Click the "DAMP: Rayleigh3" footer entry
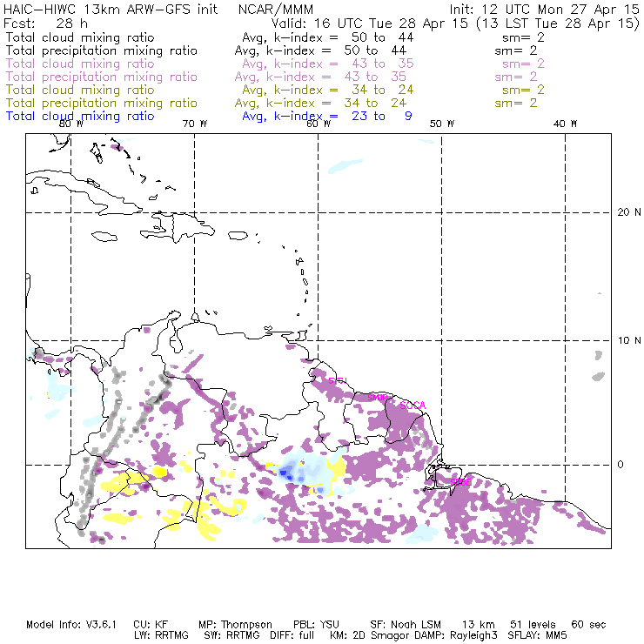This screenshot has width=644, height=644. [456, 636]
